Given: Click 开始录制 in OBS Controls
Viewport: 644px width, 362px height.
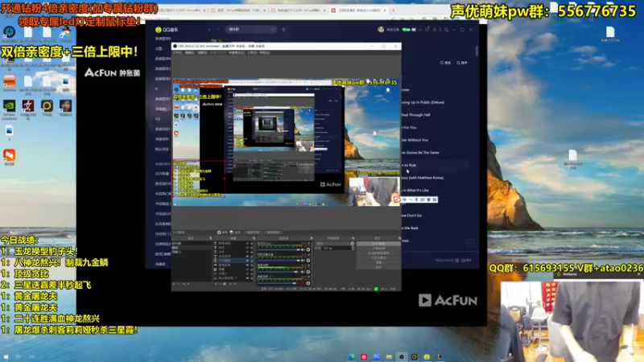Looking at the screenshot, I should 378,248.
